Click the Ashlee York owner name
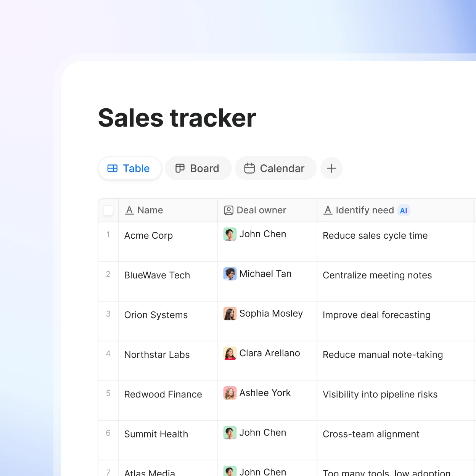Screen dimensions: 476x476 pyautogui.click(x=265, y=393)
